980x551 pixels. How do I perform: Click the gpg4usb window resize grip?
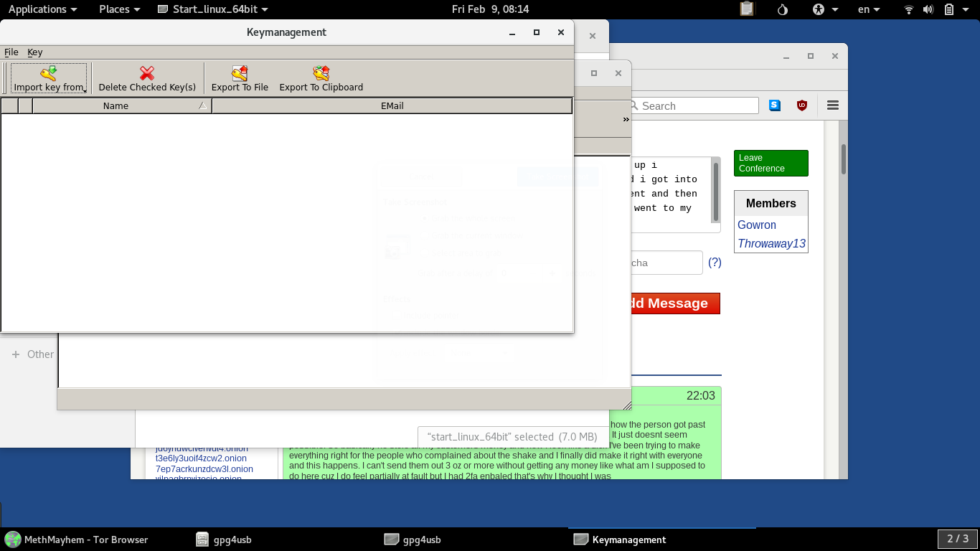[626, 406]
